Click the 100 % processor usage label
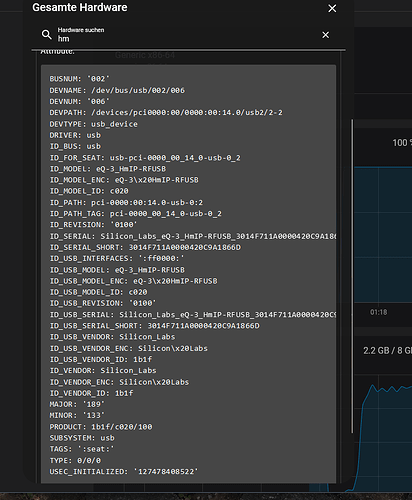 [x=402, y=143]
